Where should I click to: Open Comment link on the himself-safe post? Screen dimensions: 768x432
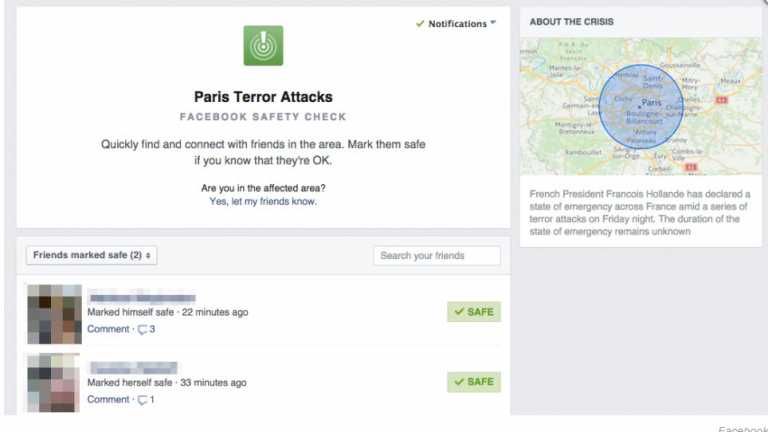[108, 329]
